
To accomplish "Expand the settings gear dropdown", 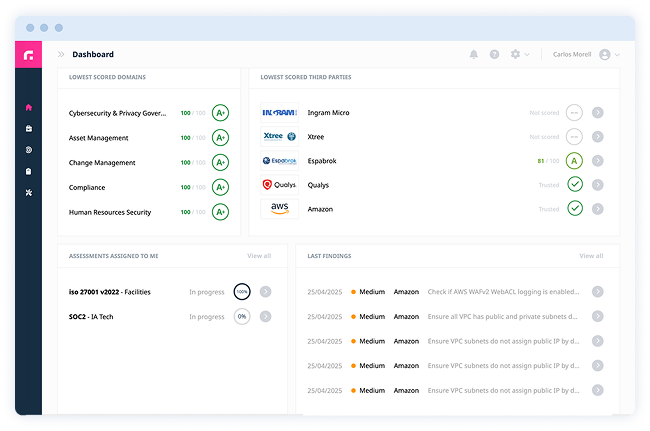I will 519,55.
